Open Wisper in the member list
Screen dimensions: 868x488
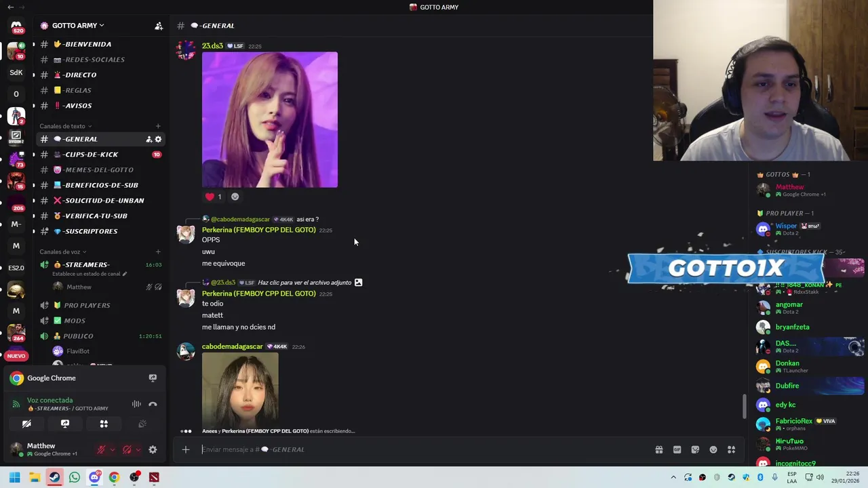click(x=810, y=229)
